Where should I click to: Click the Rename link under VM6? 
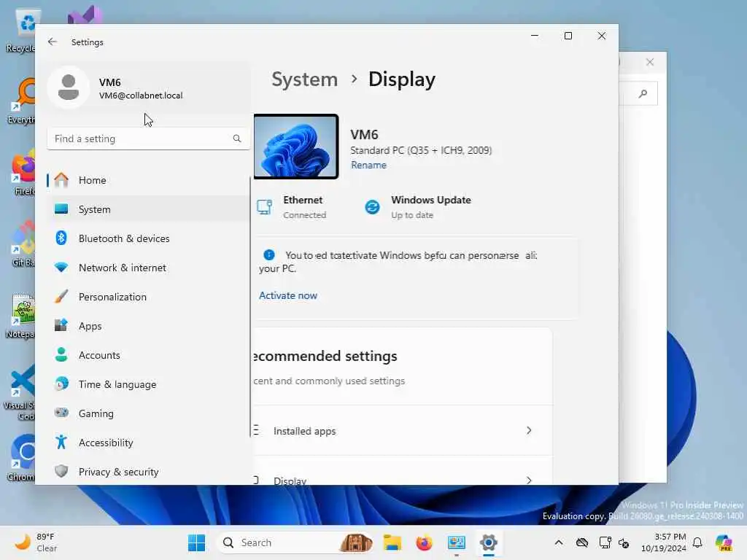pos(368,165)
